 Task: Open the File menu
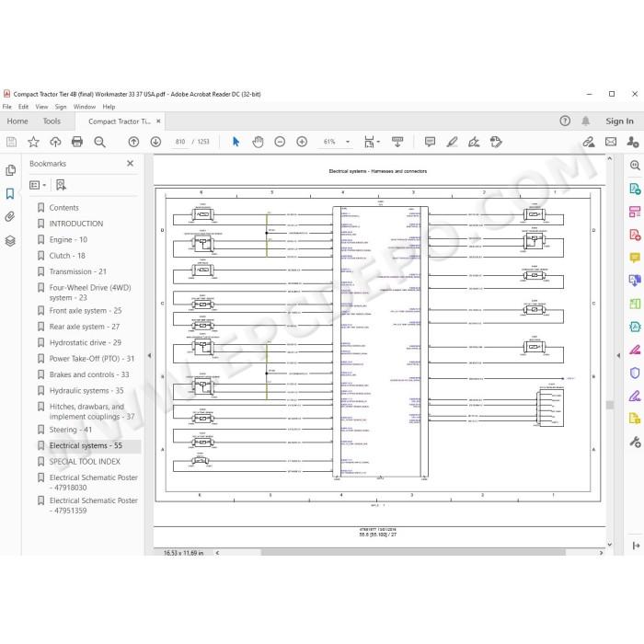7,107
